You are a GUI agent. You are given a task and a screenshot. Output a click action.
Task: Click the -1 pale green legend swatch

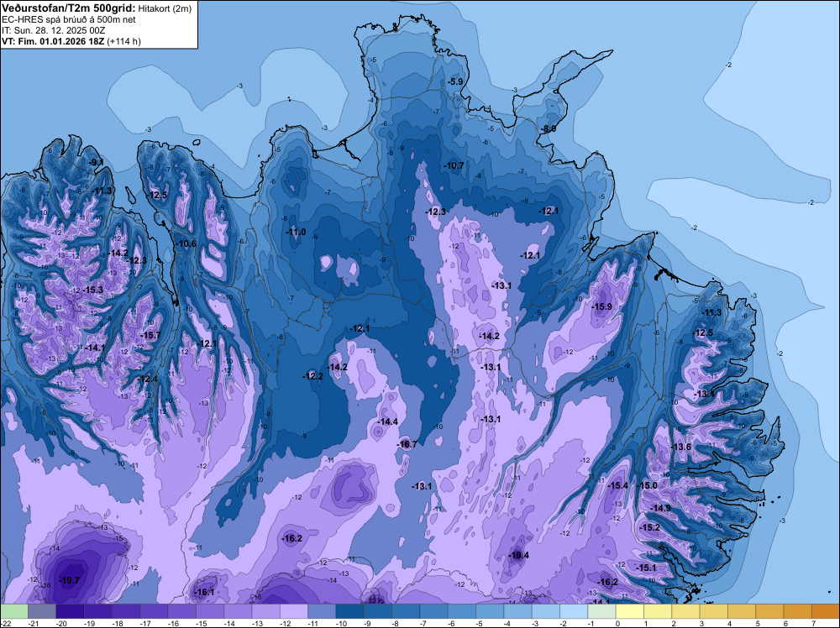pos(601,611)
